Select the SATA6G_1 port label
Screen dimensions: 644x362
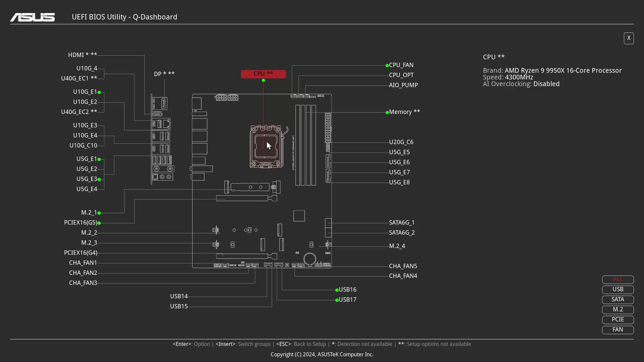tap(402, 223)
